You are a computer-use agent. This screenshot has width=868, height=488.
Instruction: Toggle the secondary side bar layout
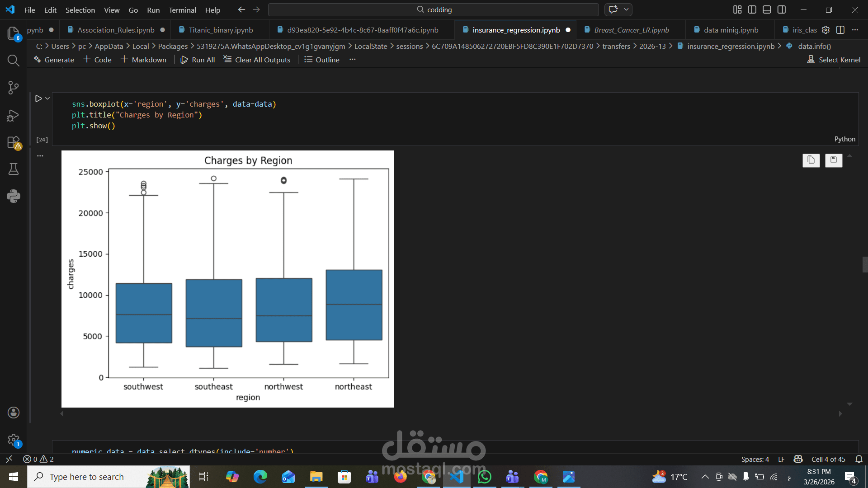[x=782, y=9]
